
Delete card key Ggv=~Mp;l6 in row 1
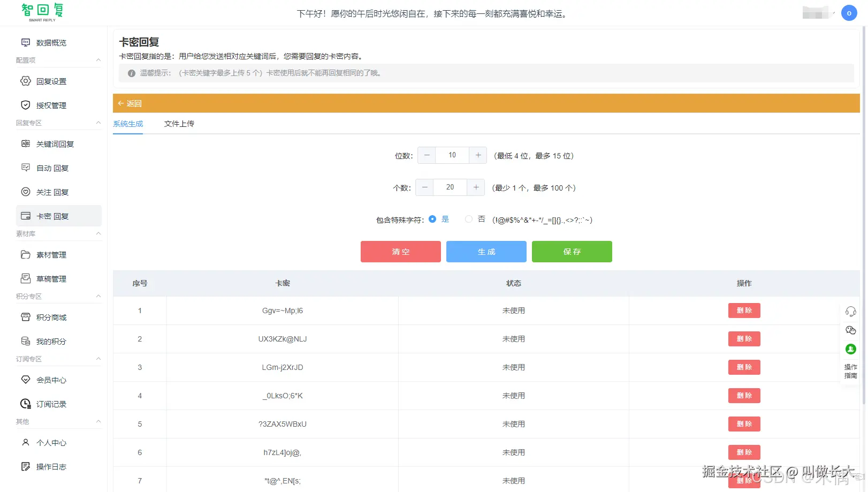[x=744, y=311]
